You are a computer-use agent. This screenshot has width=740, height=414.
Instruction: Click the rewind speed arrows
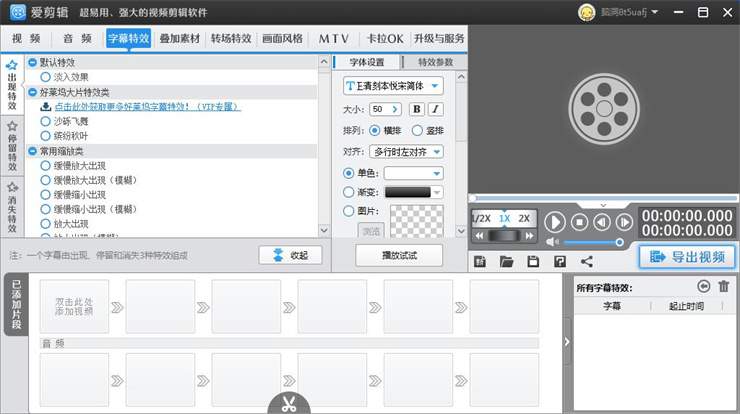(x=479, y=235)
